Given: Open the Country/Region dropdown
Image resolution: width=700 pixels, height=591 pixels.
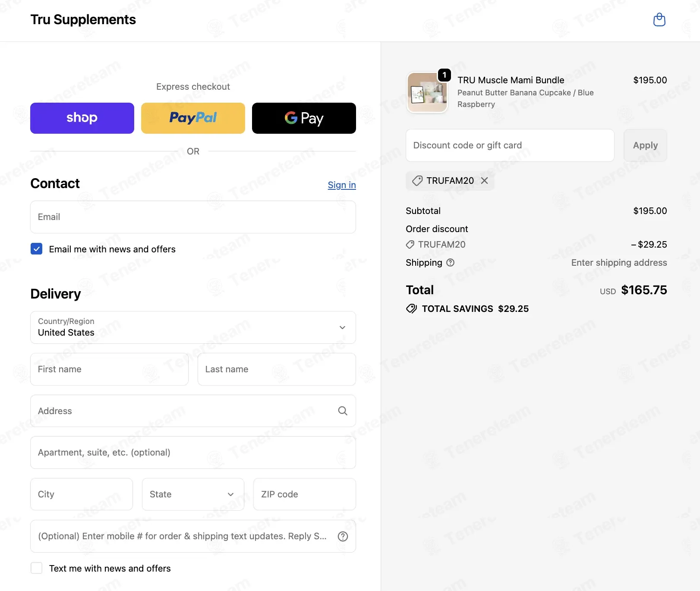Looking at the screenshot, I should tap(193, 327).
